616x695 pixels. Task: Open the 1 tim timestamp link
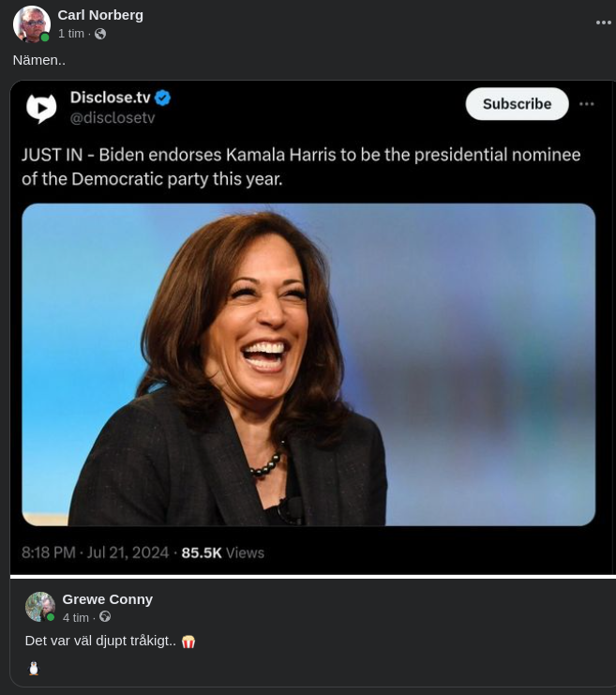(x=70, y=34)
